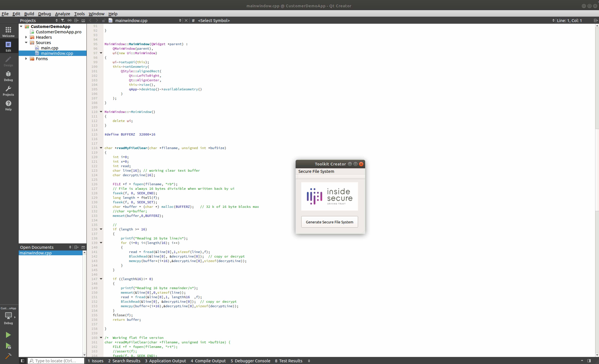Open Help mode in sidebar

coord(8,105)
